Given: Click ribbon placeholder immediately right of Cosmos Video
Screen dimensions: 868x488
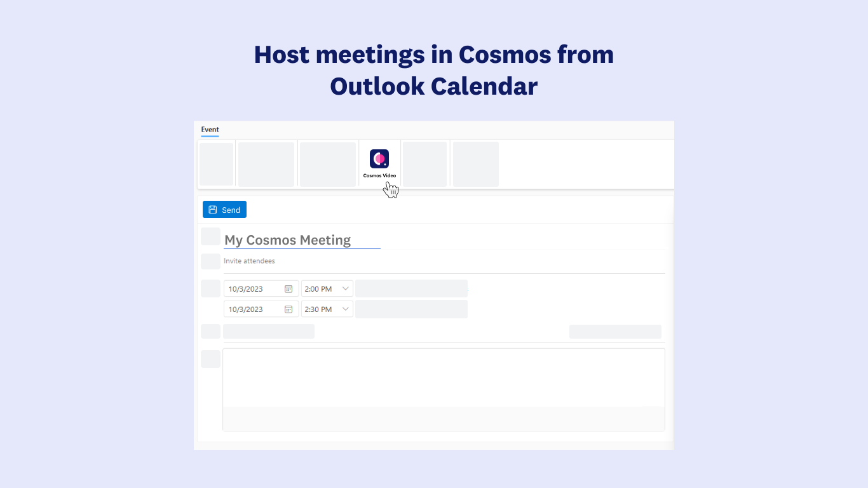Looking at the screenshot, I should point(424,164).
